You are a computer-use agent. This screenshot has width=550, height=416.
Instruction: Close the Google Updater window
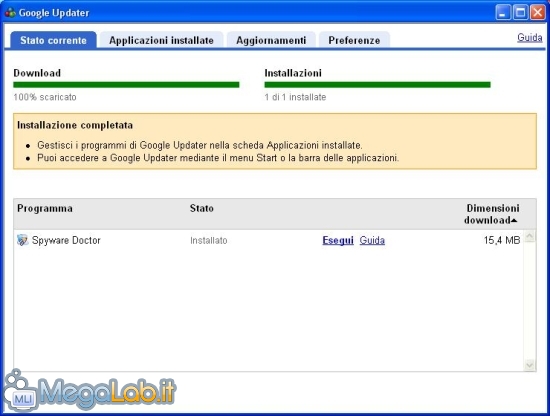click(x=537, y=13)
